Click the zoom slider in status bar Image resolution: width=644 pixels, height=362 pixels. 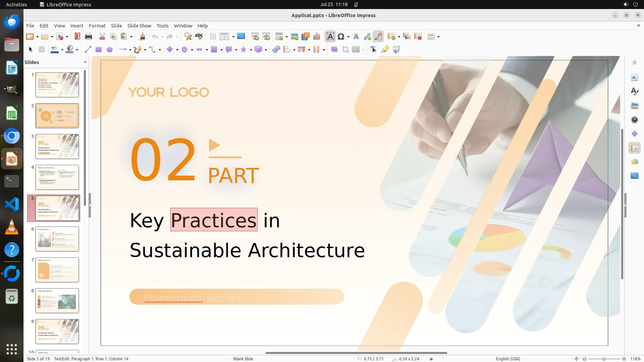click(x=604, y=359)
